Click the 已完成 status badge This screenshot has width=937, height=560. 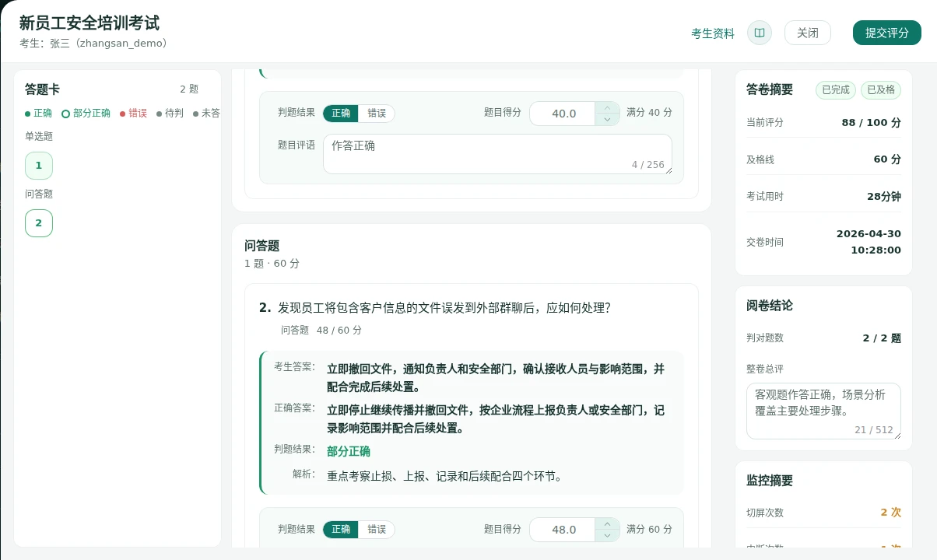pyautogui.click(x=836, y=89)
